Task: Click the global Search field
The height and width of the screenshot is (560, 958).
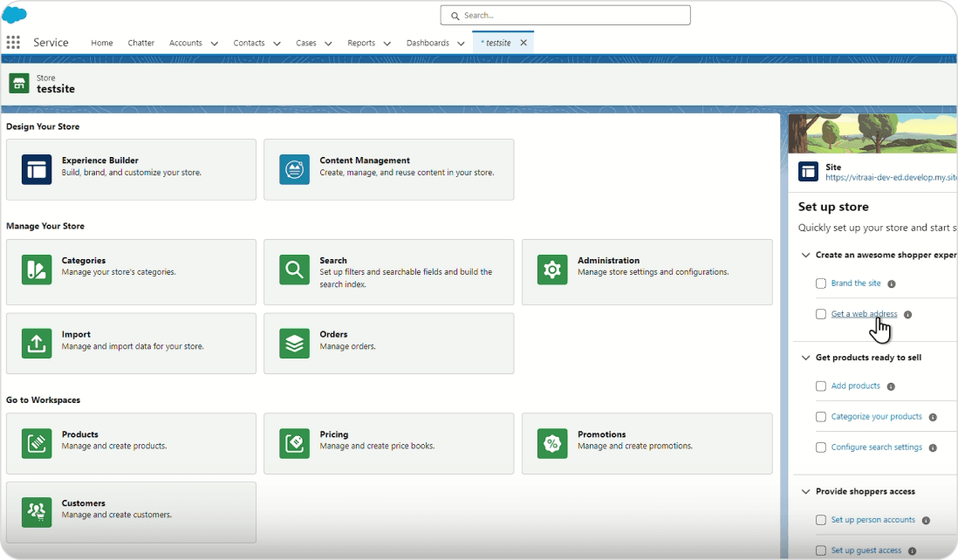Action: (565, 16)
